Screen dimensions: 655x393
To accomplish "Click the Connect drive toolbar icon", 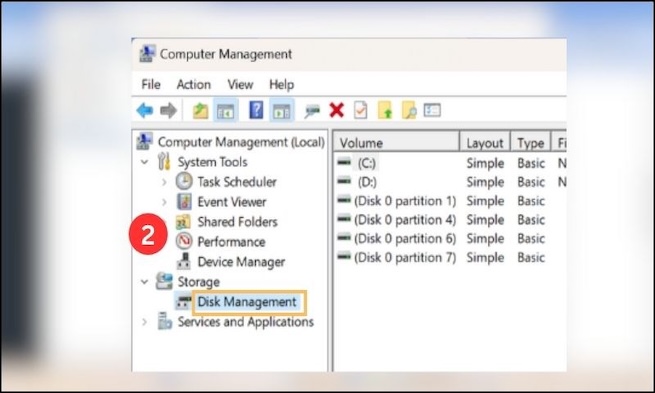I will tap(312, 111).
